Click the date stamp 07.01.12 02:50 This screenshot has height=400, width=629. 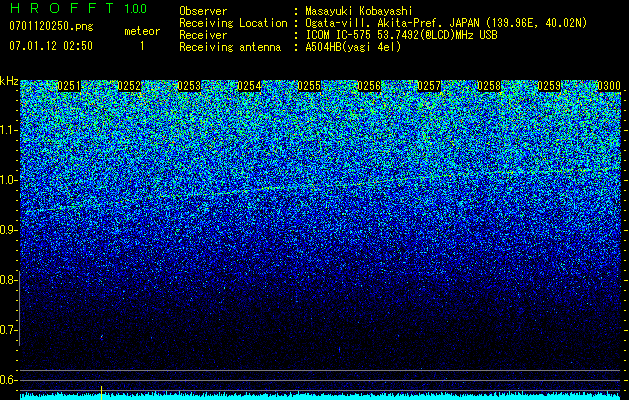[51, 46]
